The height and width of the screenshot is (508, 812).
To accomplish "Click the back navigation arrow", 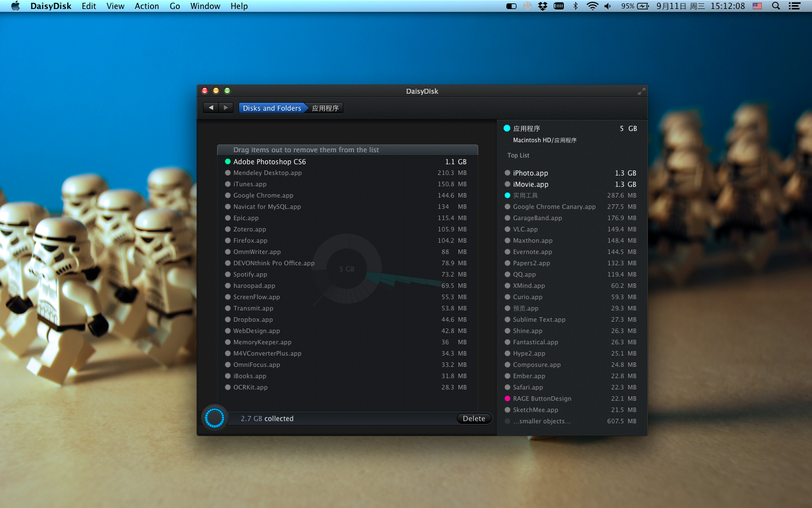I will tap(211, 108).
